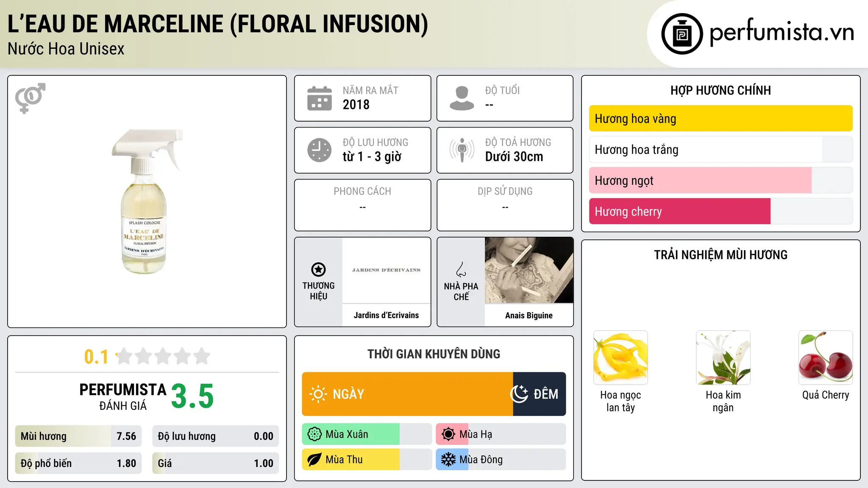Select the Quả Cherry image
Screen dimensions: 868x488
(x=826, y=358)
